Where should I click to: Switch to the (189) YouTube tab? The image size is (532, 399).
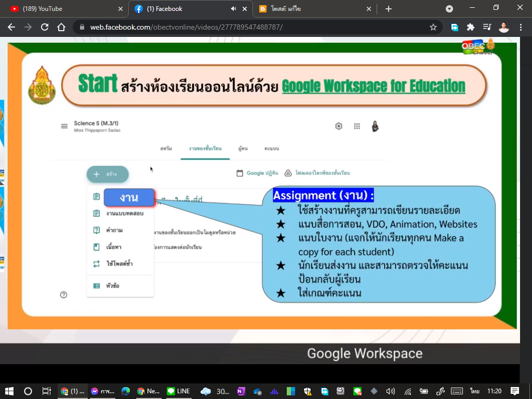pos(64,9)
